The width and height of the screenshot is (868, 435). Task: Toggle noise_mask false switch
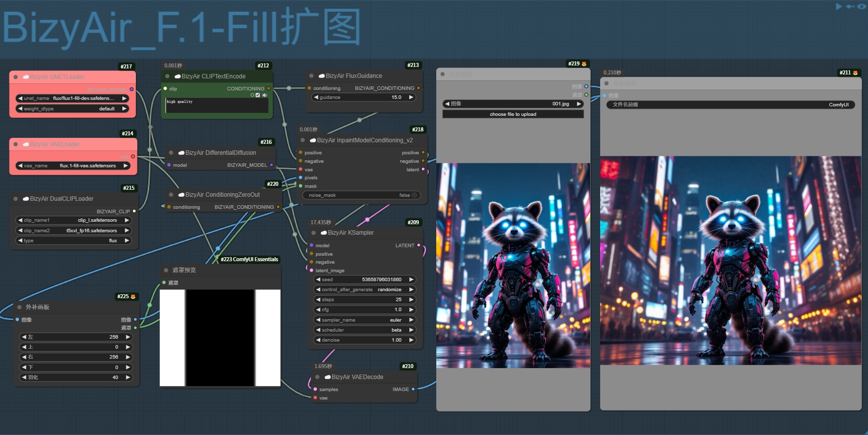361,195
